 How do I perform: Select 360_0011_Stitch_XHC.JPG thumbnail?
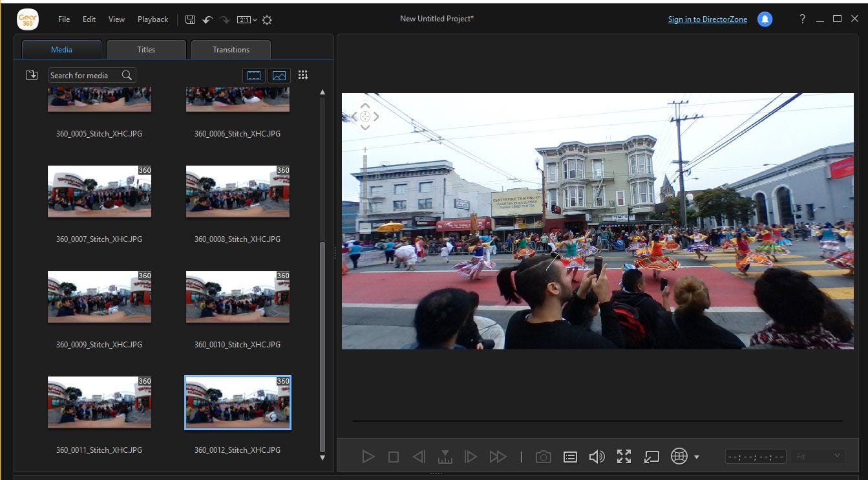[100, 402]
